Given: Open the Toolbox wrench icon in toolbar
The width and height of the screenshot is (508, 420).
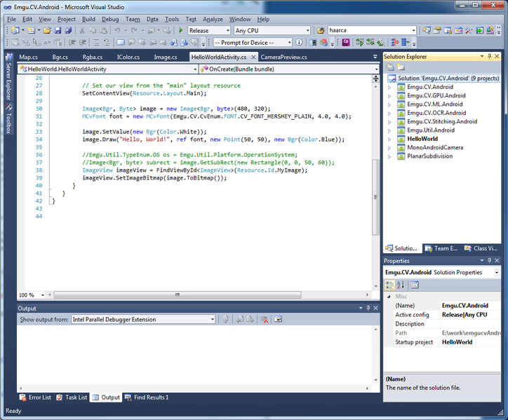Looking at the screenshot, I should 469,30.
